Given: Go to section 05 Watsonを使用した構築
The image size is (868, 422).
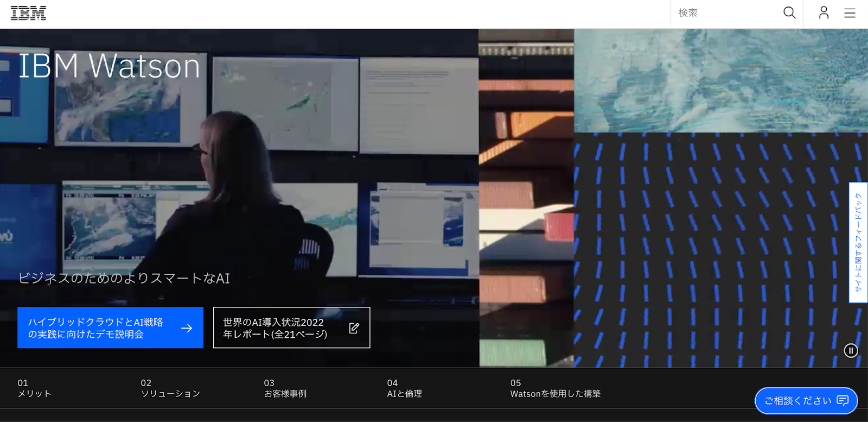Looking at the screenshot, I should [556, 388].
